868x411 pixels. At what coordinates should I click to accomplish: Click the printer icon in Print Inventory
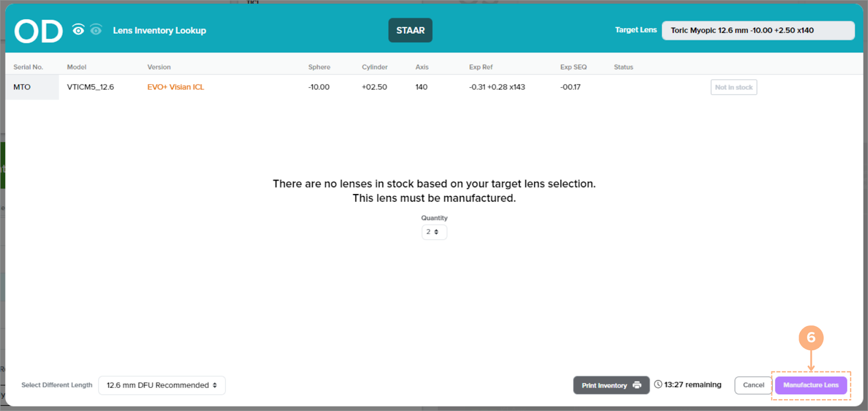[x=637, y=385]
